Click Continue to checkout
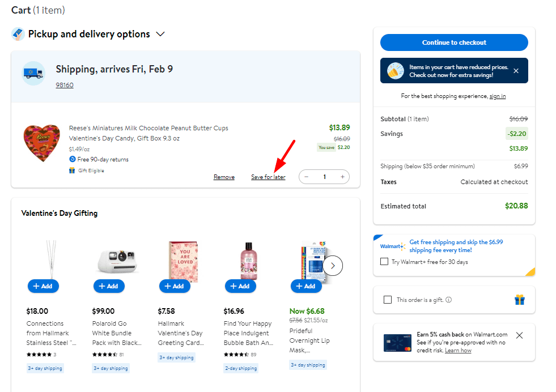 (x=453, y=42)
